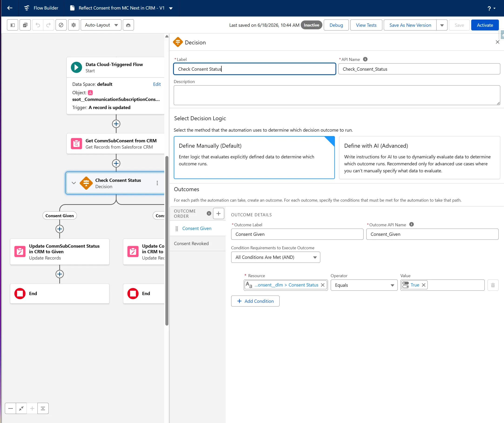Image resolution: width=504 pixels, height=423 pixels.
Task: Add a new outcome with plus button
Action: click(218, 213)
